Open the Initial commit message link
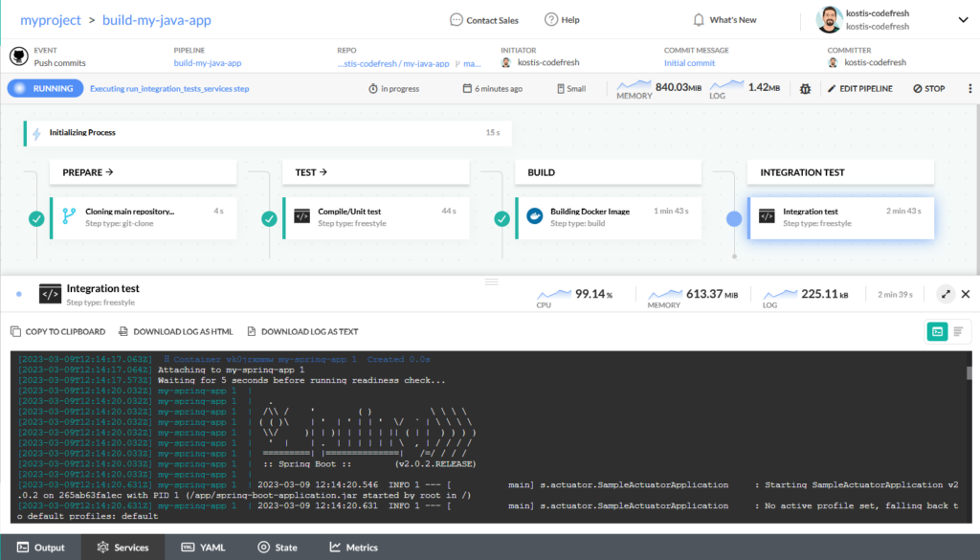Viewport: 980px width, 560px height. (x=689, y=63)
